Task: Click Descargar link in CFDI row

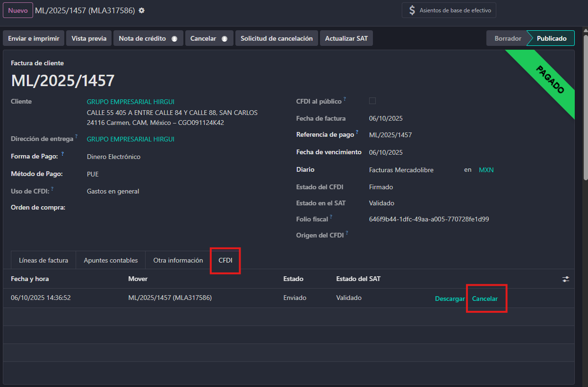Action: click(450, 299)
